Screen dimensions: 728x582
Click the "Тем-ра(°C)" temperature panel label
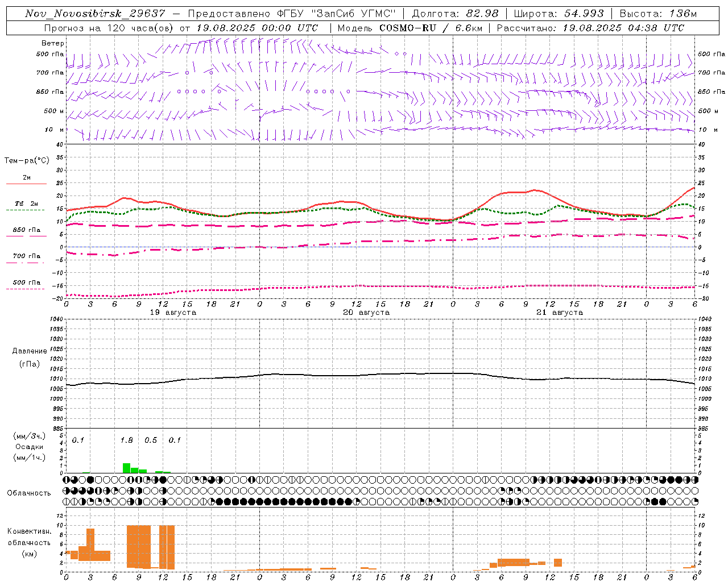(27, 161)
